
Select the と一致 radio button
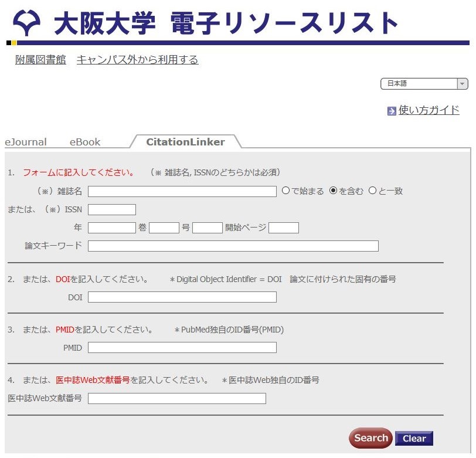point(372,191)
